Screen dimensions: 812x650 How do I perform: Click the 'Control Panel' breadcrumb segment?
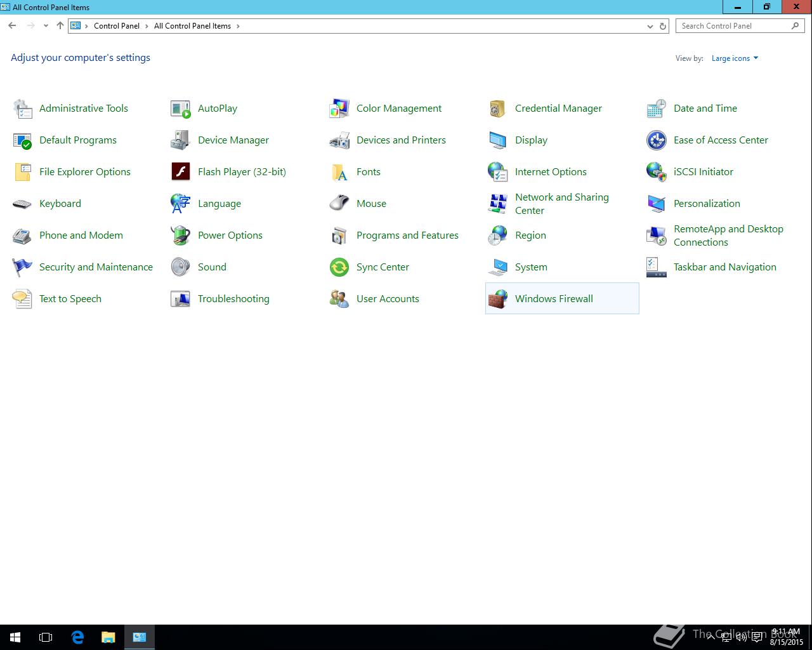(x=117, y=26)
